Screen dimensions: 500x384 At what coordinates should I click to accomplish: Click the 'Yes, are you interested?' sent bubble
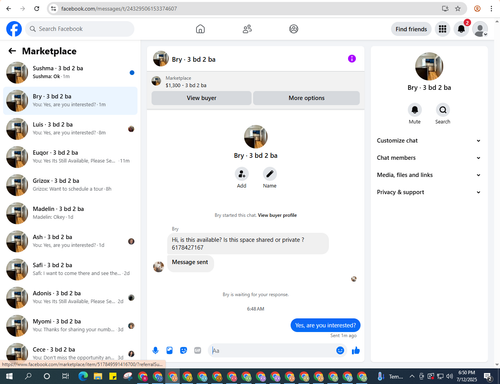coord(325,325)
